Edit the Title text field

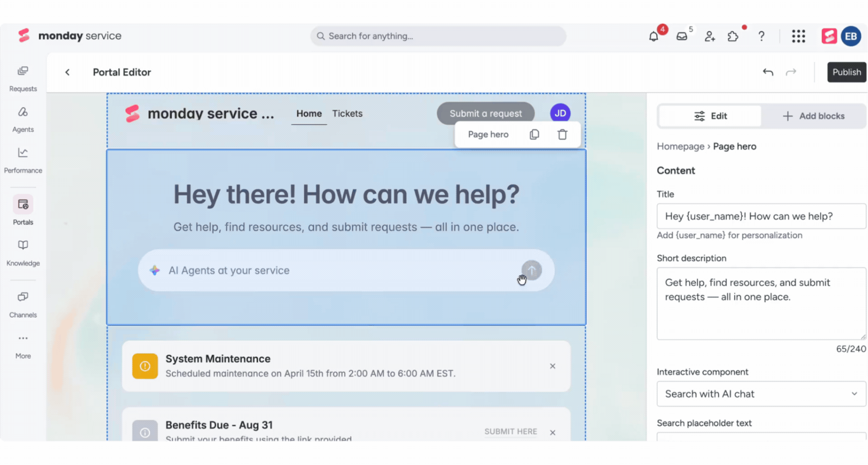(x=761, y=216)
